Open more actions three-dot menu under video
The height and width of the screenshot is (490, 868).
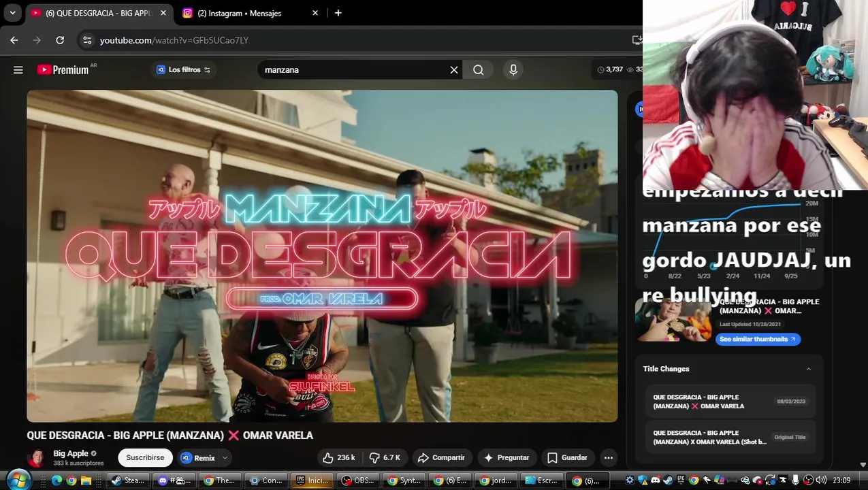point(609,458)
